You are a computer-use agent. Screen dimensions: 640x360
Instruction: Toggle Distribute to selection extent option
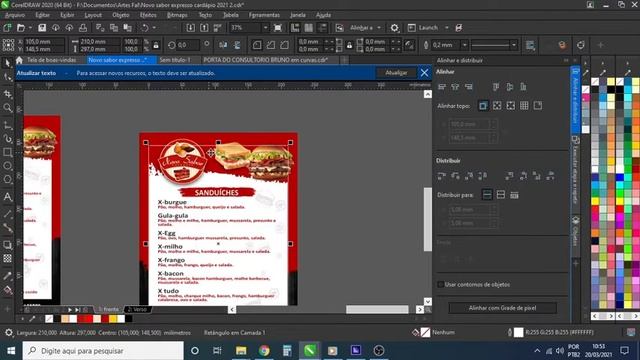[487, 195]
